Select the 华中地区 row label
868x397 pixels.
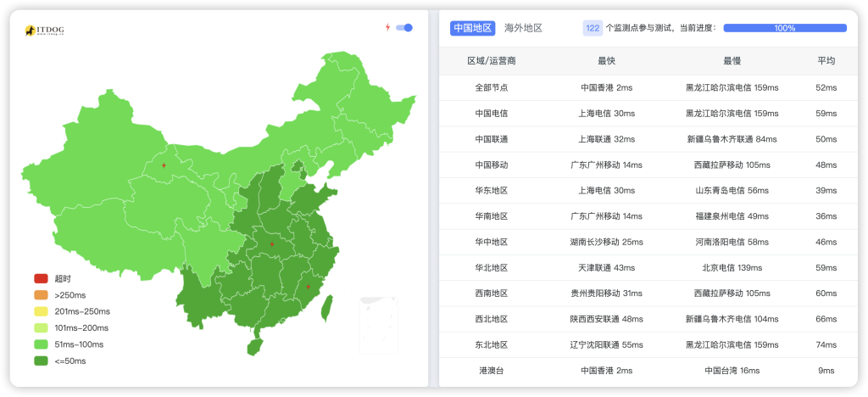click(x=492, y=242)
